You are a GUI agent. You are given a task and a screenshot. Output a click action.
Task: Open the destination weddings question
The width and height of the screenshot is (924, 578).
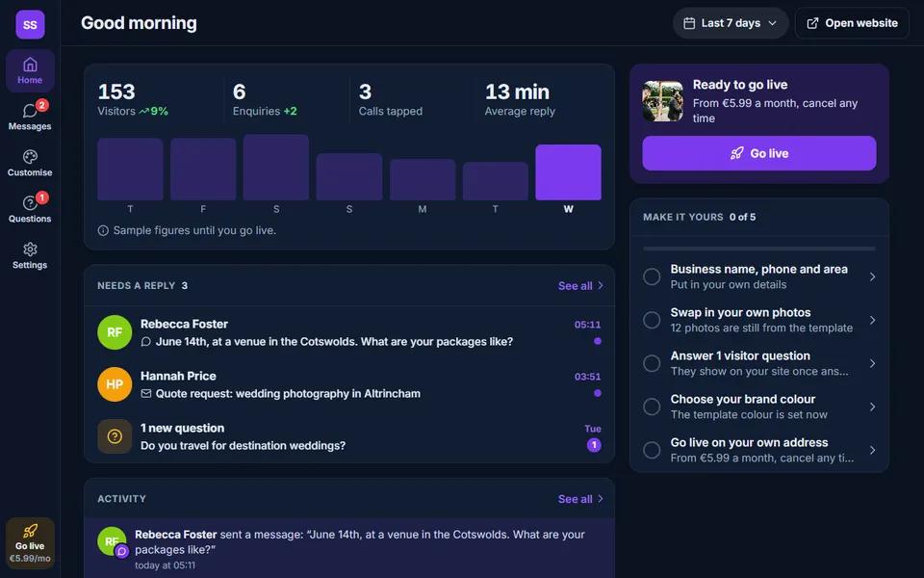(349, 436)
